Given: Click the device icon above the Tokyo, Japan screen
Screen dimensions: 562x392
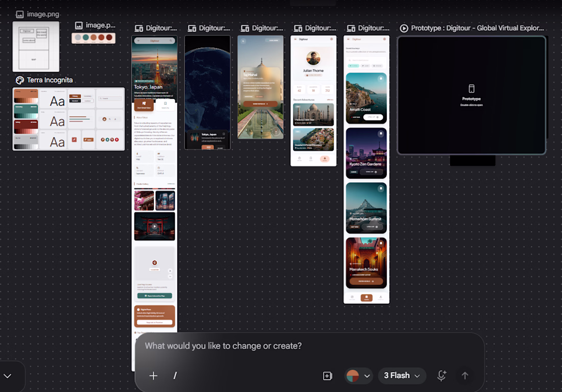Looking at the screenshot, I should click(x=138, y=28).
